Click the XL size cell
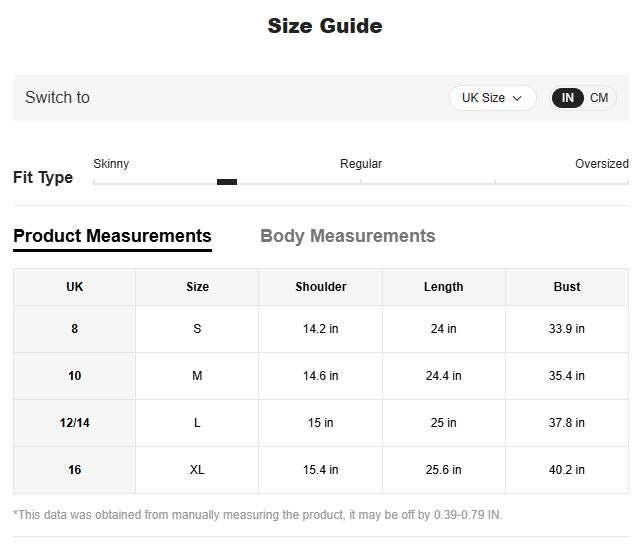This screenshot has height=546, width=644. click(x=197, y=470)
